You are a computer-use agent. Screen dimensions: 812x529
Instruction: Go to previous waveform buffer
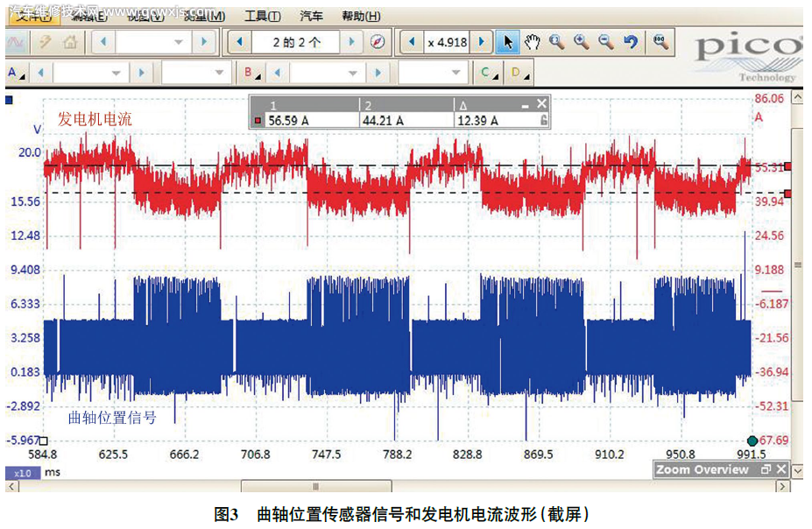pos(239,42)
